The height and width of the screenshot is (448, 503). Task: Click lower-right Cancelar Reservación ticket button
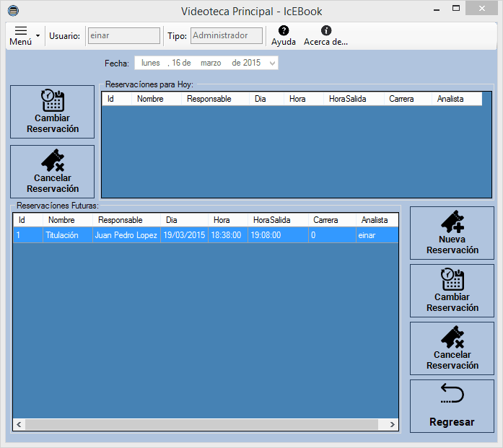click(x=452, y=348)
